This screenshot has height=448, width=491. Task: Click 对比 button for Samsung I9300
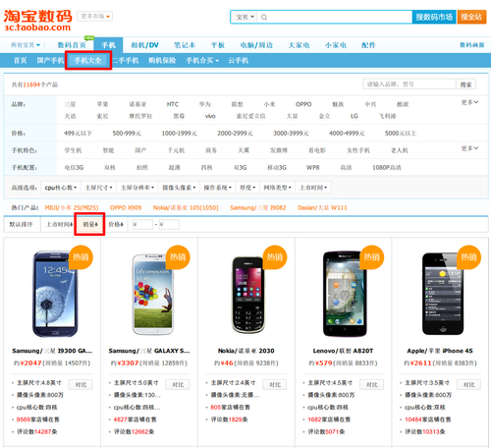[81, 384]
